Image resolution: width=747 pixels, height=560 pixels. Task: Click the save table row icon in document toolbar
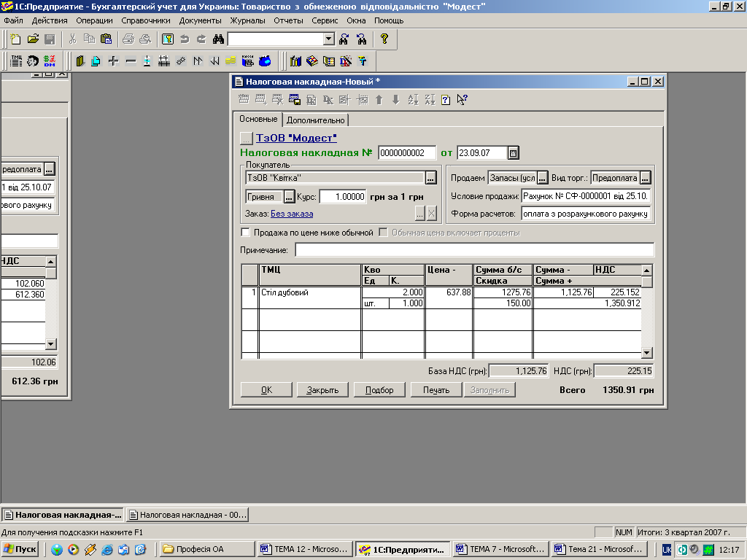point(295,99)
